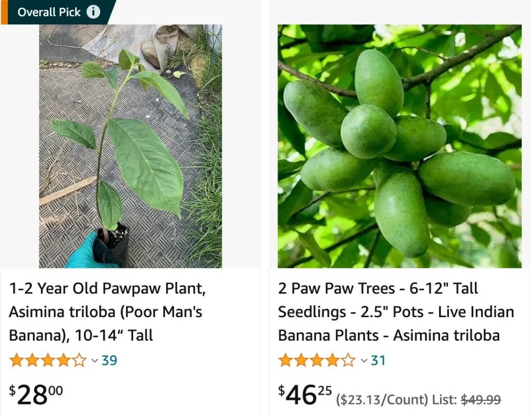Click the $23.13/Count unit price
Viewport: 532px width, 416px height.
(x=383, y=400)
